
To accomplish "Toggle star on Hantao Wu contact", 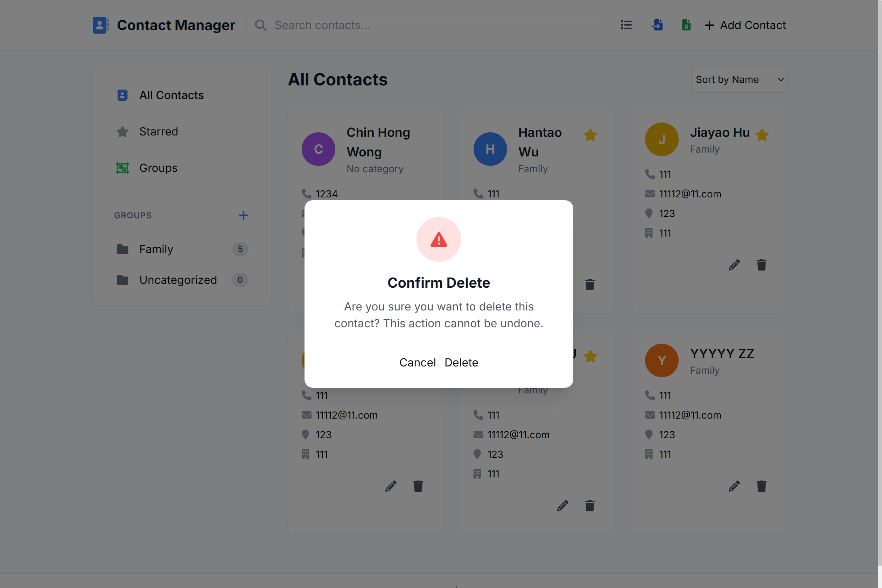I will tap(590, 135).
